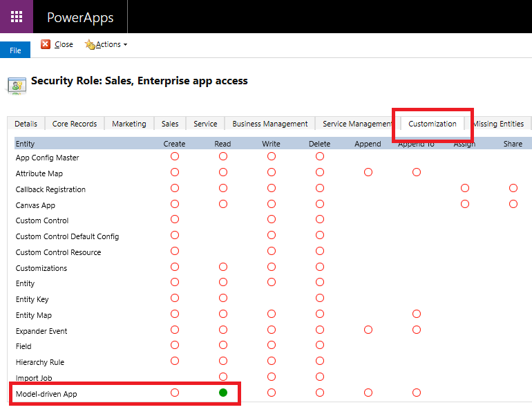Toggle Expander Event Append To privilege
The width and height of the screenshot is (532, 414).
click(417, 330)
